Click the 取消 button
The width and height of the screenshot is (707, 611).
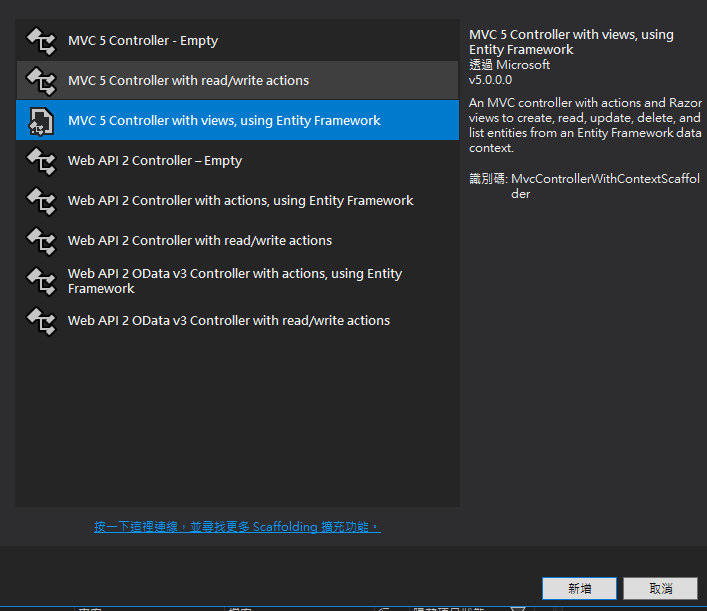660,588
